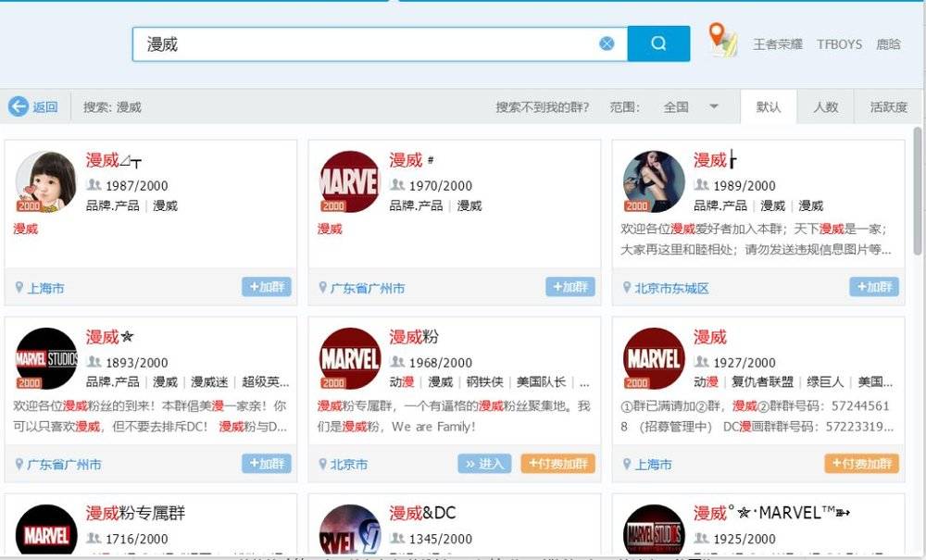Open the girl avatar of group 漫威⊿┬
This screenshot has width=926, height=560.
(46, 181)
